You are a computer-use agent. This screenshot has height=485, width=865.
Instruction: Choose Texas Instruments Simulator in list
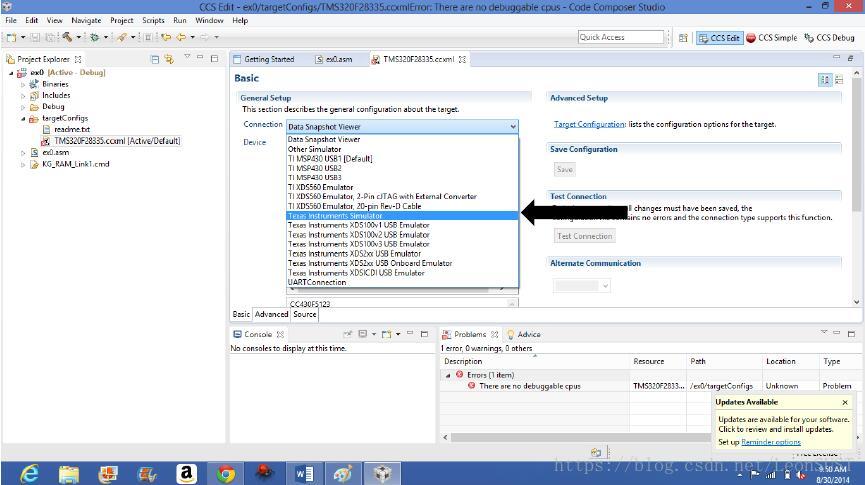click(402, 216)
